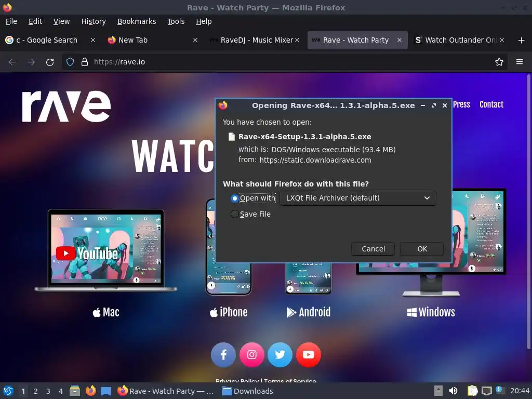
Task: Download Rave for Windows
Action: click(x=431, y=312)
